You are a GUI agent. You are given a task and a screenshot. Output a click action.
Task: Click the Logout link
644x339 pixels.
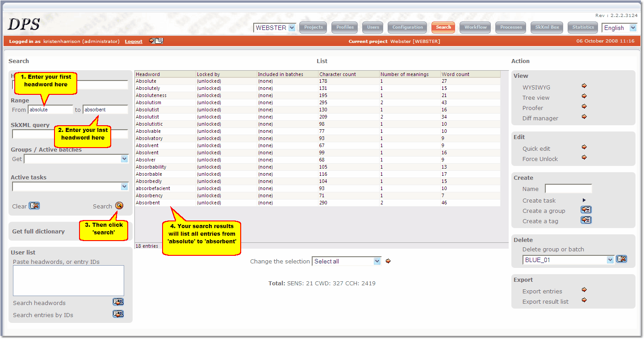tap(134, 41)
